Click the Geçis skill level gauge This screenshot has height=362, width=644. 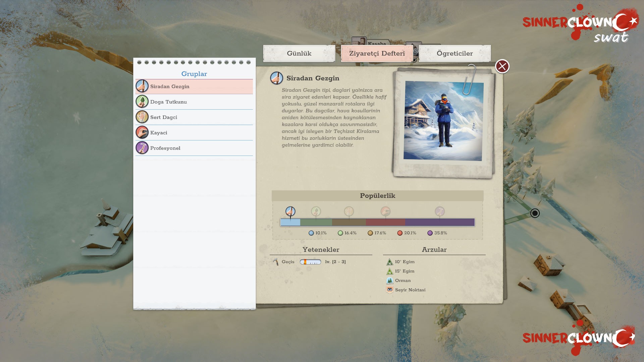point(310,262)
